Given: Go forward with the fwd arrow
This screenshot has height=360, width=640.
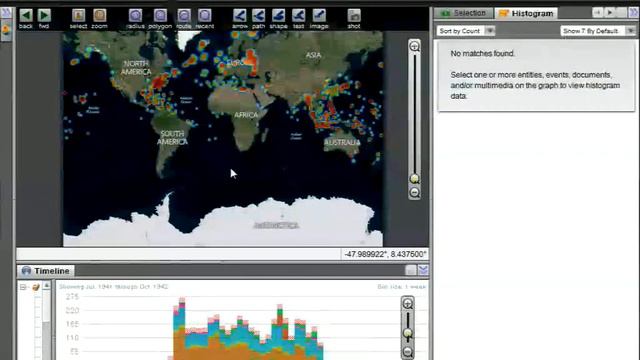Looking at the screenshot, I should (x=44, y=19).
